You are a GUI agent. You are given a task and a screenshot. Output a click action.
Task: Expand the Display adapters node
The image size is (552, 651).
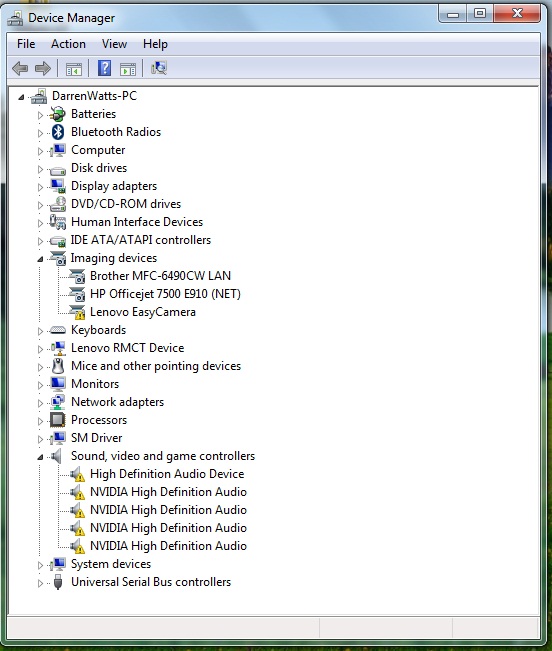(x=40, y=187)
